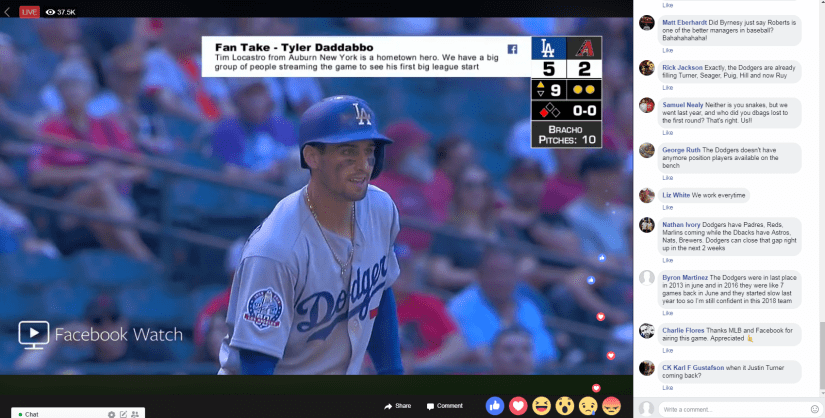Open Nathan Ivory's profile
This screenshot has width=825, height=418.
pyautogui.click(x=681, y=225)
